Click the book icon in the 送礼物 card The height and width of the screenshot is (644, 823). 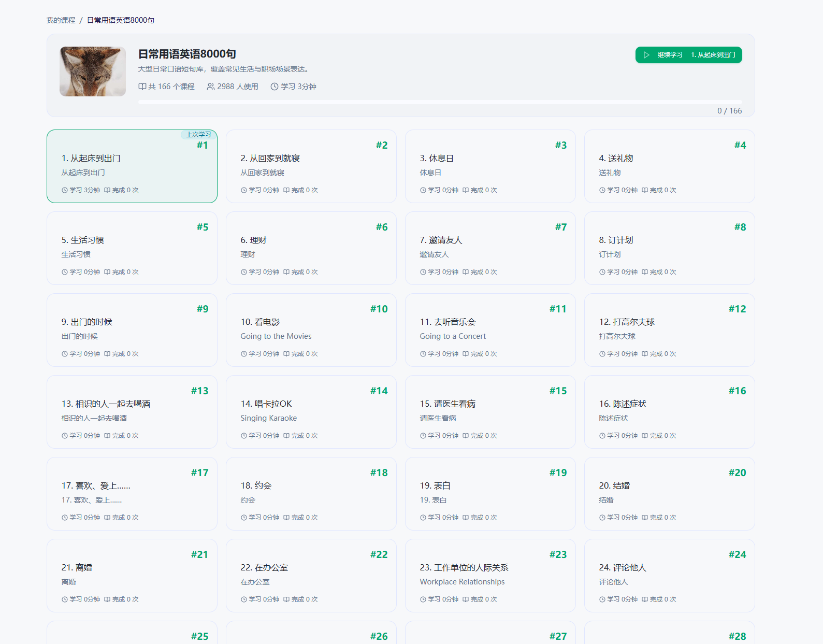(x=645, y=190)
